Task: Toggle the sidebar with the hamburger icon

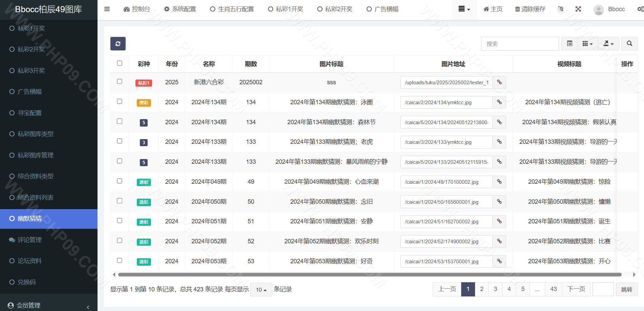Action: (x=107, y=9)
